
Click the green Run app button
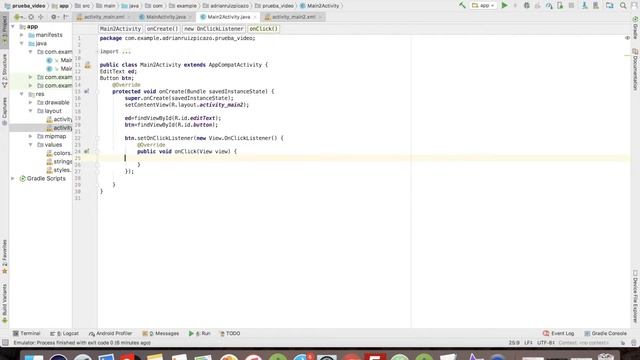pos(504,5)
